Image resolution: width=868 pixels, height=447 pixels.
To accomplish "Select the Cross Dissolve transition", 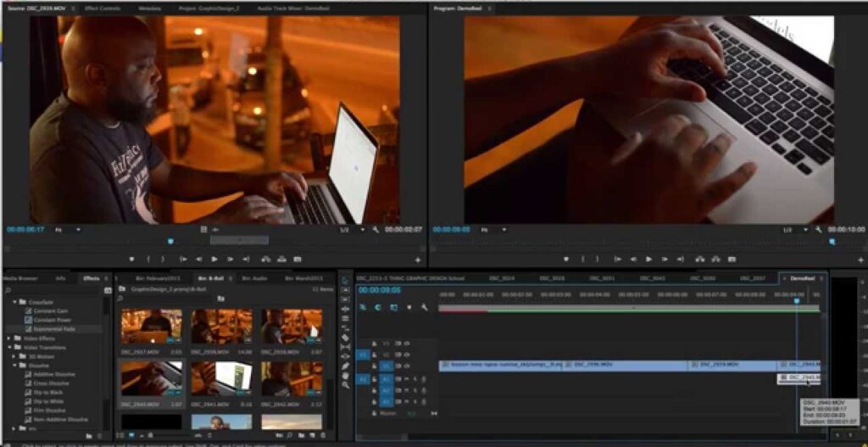I will pyautogui.click(x=51, y=383).
